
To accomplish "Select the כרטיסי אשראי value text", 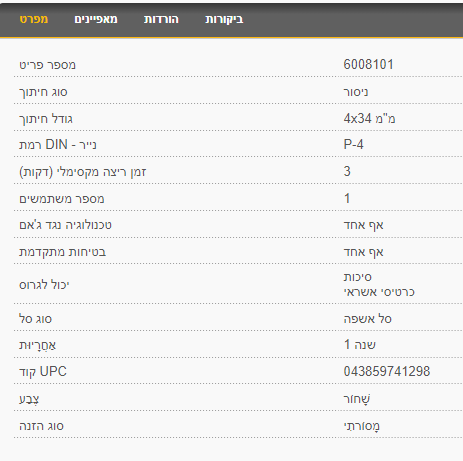I will 379,292.
